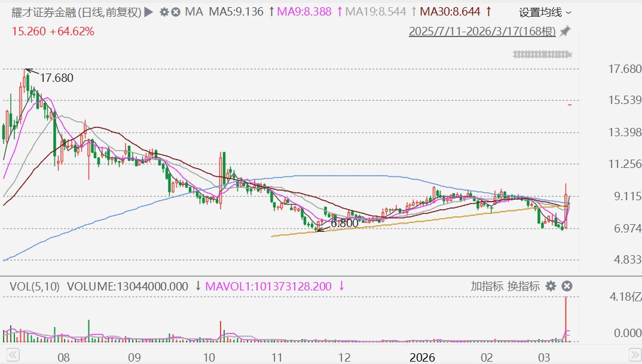This screenshot has width=642, height=364.
Task: Open the 2025/7/11-2026/3/17 date range link
Action: pos(482,31)
